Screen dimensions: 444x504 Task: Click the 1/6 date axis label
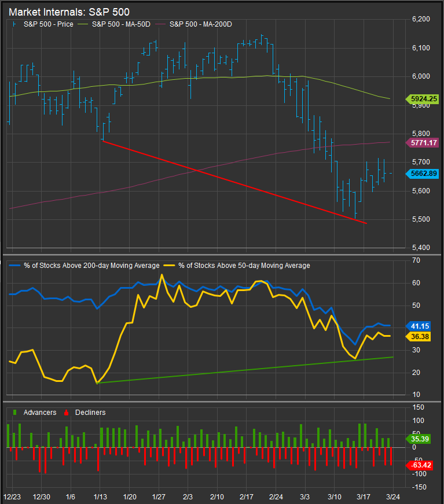pos(71,497)
